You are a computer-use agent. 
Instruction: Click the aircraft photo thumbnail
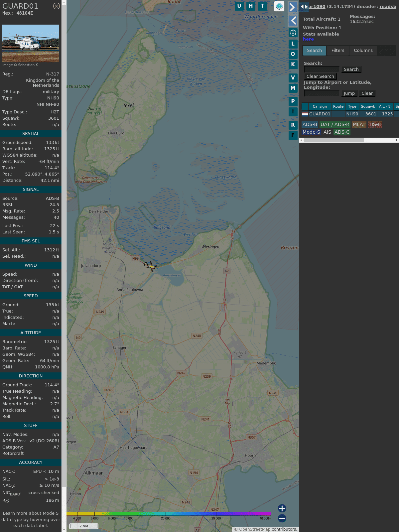coord(31,43)
